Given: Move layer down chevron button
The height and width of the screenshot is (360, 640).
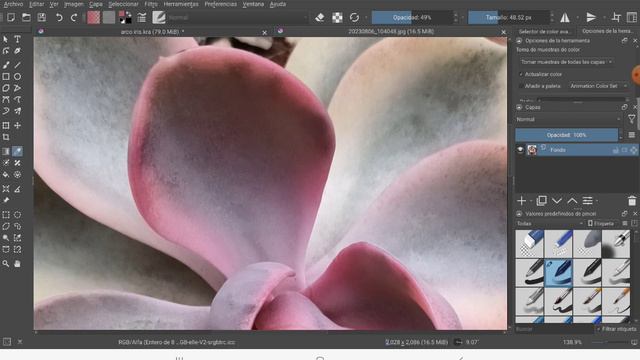Looking at the screenshot, I should coord(557,200).
